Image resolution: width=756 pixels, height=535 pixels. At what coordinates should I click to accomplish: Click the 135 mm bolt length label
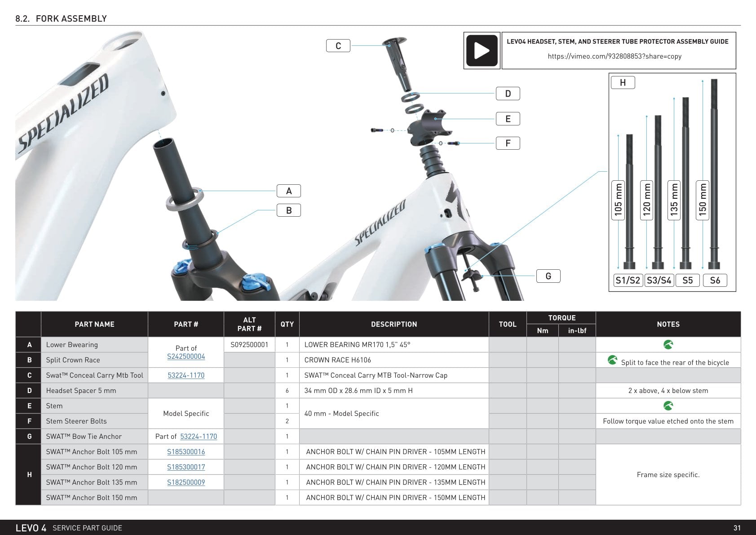coord(674,200)
